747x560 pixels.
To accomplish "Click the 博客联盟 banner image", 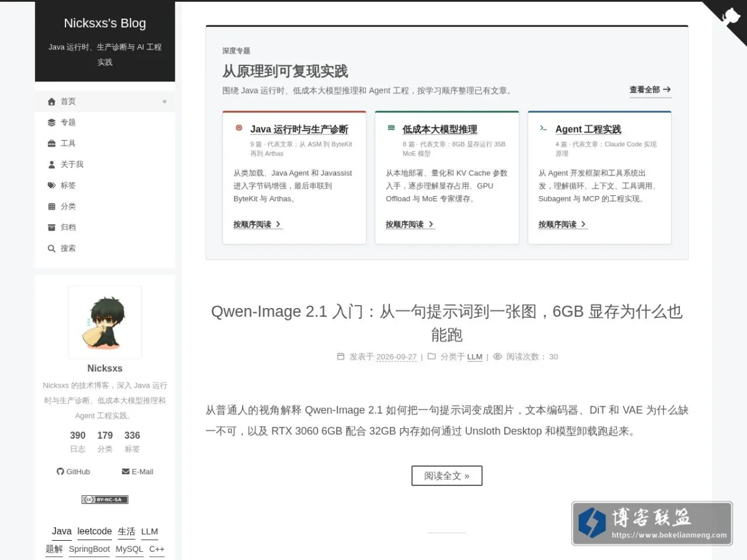I will pos(652,523).
